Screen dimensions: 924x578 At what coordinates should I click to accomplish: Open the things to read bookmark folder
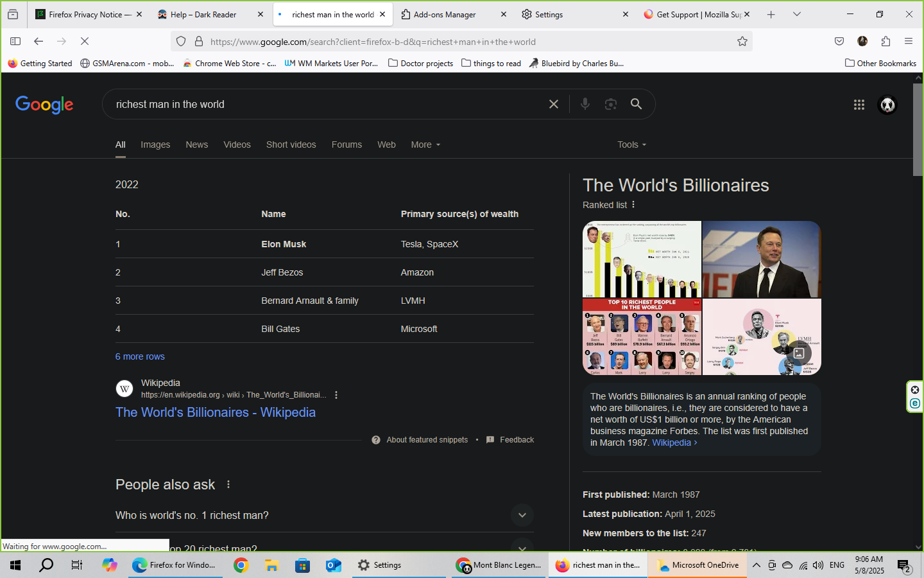[x=492, y=63]
